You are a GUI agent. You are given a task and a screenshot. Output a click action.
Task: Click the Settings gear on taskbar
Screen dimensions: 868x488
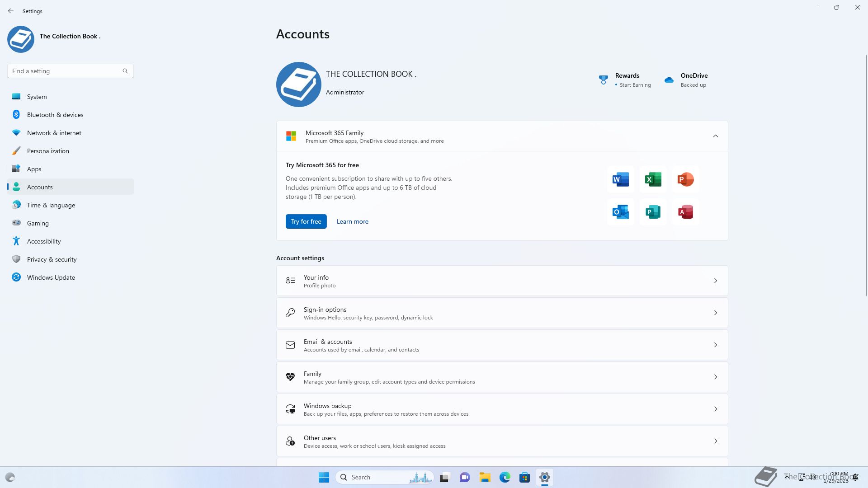coord(544,477)
